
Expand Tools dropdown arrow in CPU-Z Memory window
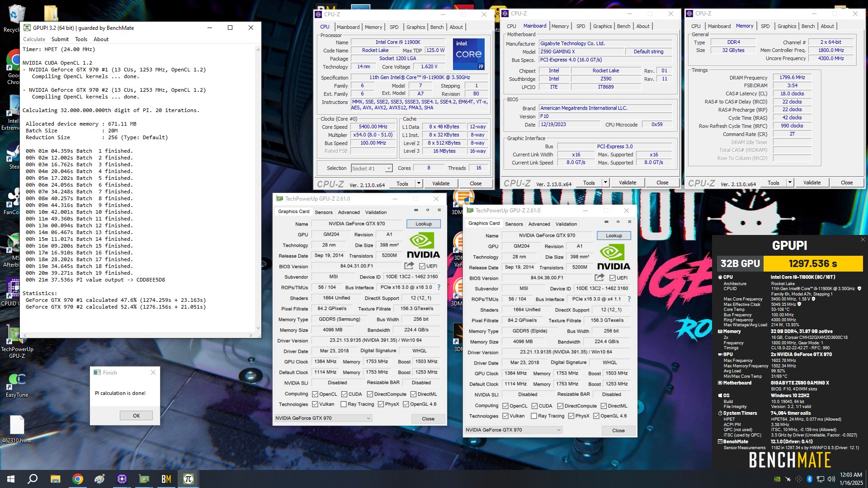[x=790, y=183]
